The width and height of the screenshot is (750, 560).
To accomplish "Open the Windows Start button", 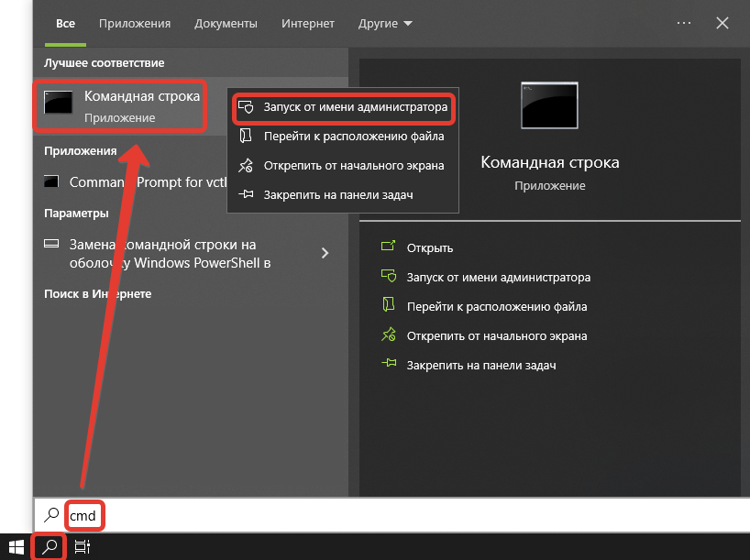I will pyautogui.click(x=17, y=546).
